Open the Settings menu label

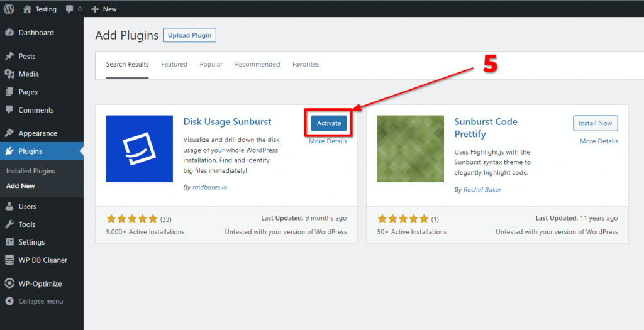coord(31,242)
